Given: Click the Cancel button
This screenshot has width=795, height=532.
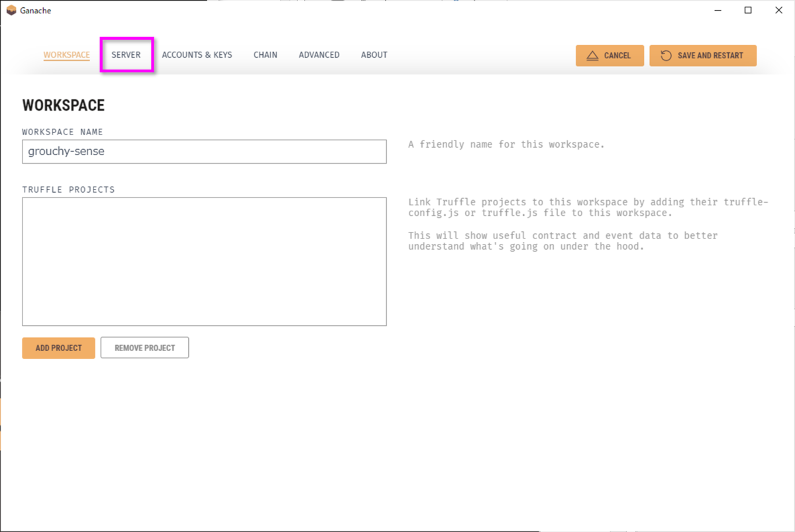Looking at the screenshot, I should tap(609, 56).
